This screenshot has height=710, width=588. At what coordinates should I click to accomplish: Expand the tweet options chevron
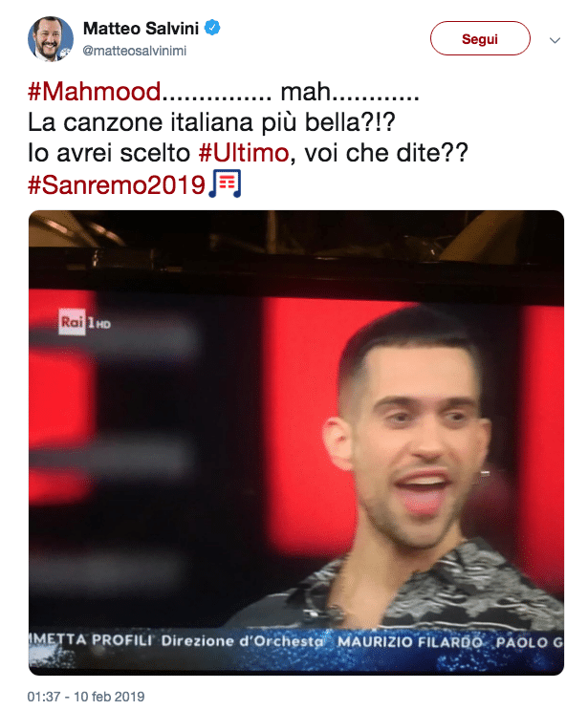[555, 40]
